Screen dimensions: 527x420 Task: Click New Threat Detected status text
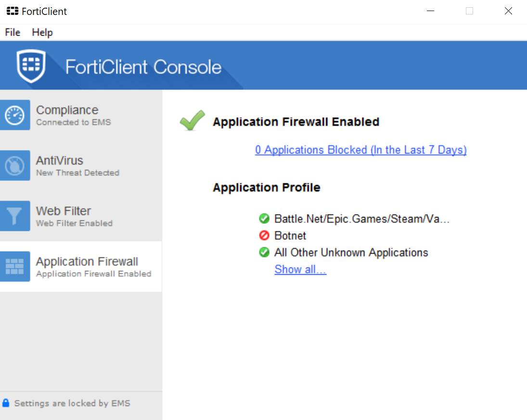pyautogui.click(x=77, y=173)
